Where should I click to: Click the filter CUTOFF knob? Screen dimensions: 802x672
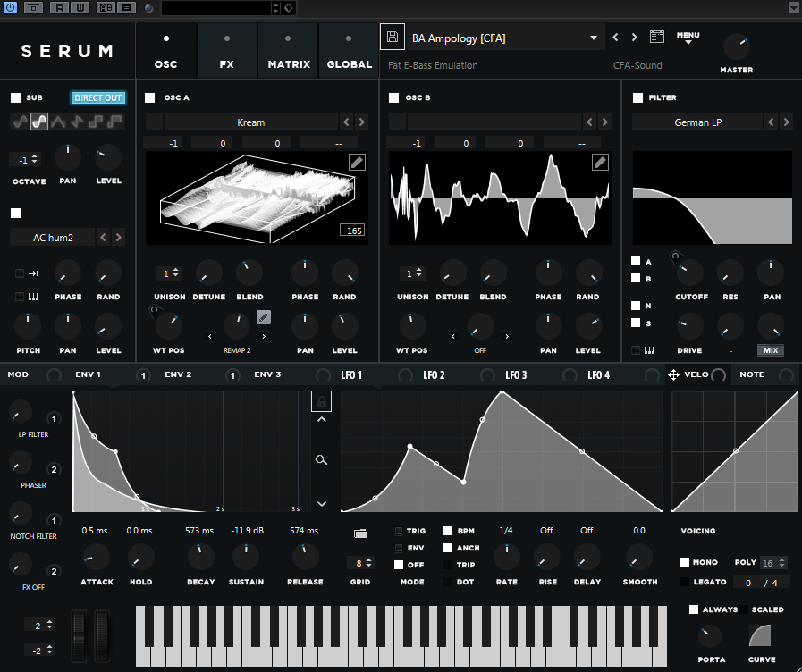point(690,273)
